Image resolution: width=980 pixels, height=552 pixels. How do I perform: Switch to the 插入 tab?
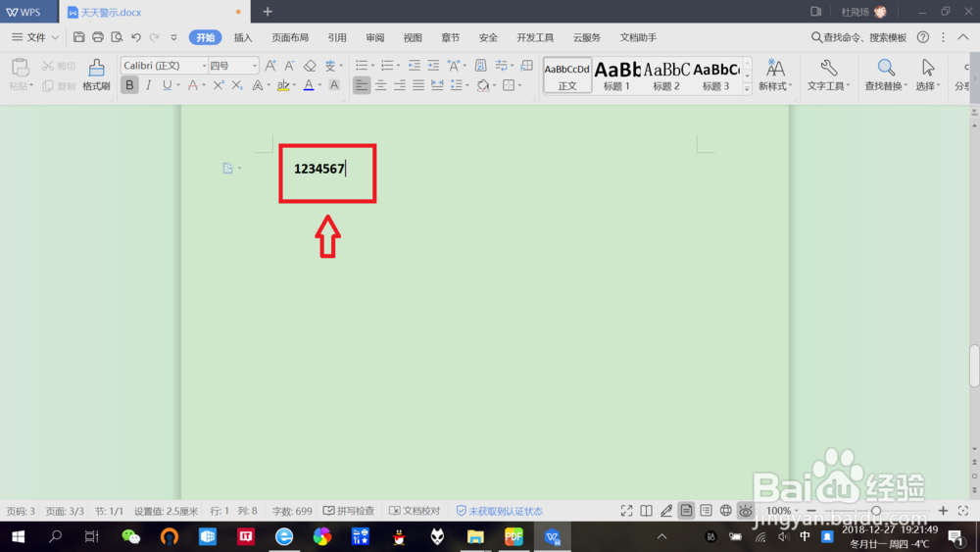coord(243,37)
